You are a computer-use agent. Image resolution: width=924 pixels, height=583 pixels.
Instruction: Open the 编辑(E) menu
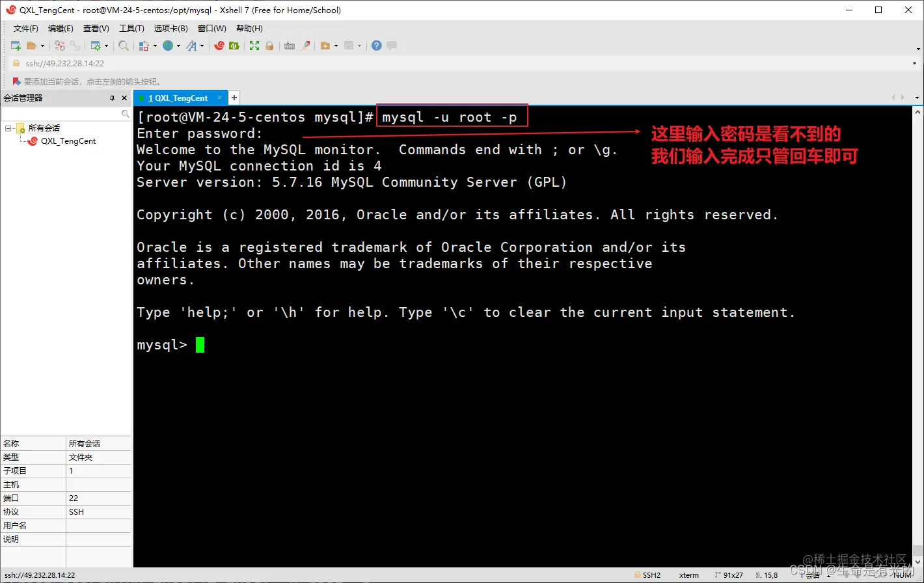coord(61,29)
